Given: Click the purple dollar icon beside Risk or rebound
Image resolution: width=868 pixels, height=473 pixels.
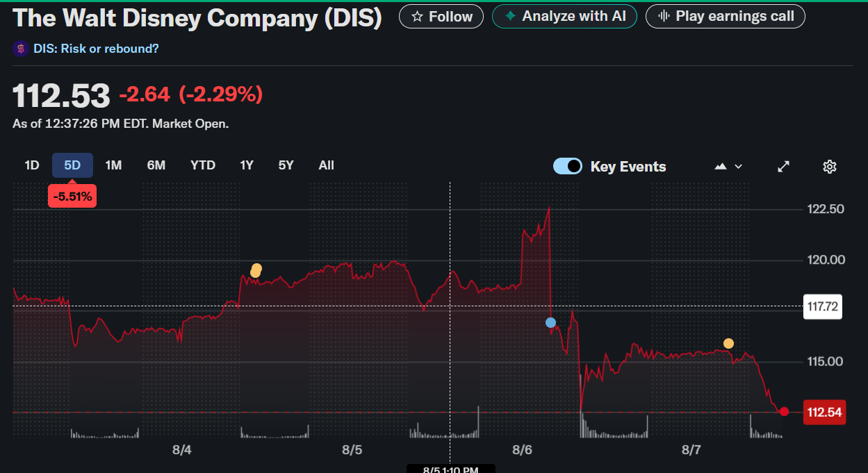Looking at the screenshot, I should click(20, 49).
